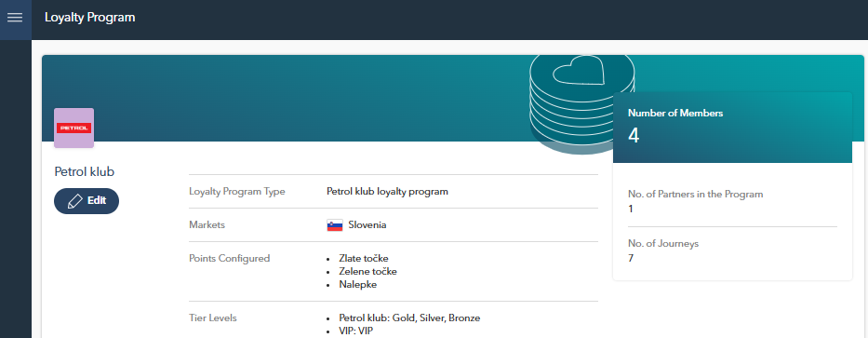
Task: Click the partners count value 1
Action: [631, 210]
